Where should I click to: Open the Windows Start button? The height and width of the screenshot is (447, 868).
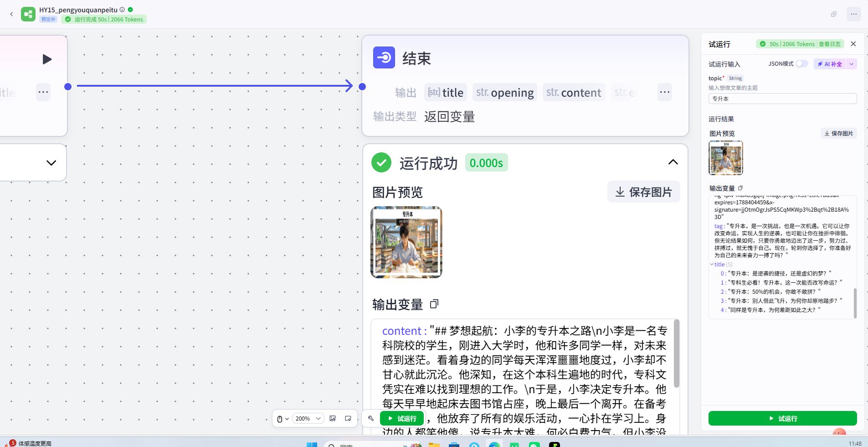[x=312, y=445]
